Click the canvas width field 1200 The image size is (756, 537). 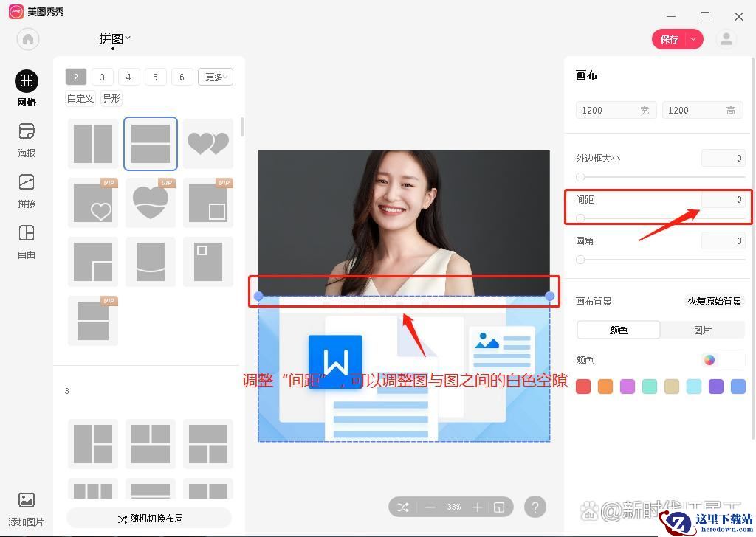(x=616, y=111)
